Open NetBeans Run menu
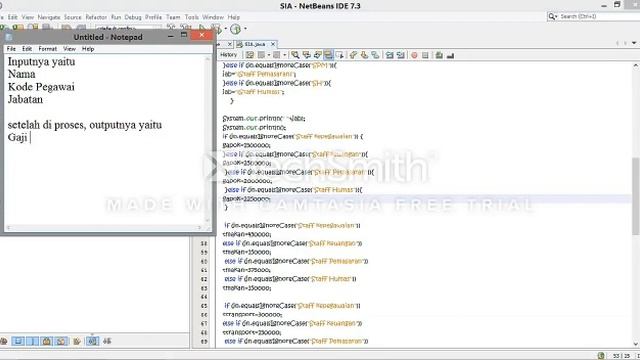Image resolution: width=640 pixels, height=360 pixels. (116, 17)
